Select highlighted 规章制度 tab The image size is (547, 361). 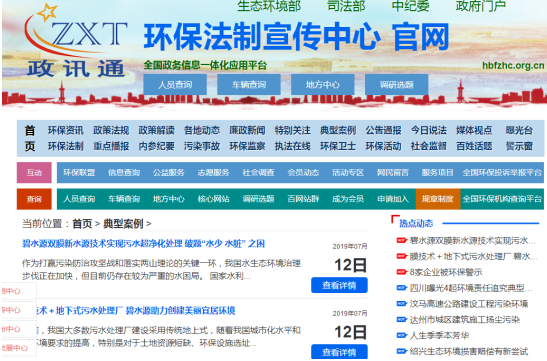tap(438, 199)
